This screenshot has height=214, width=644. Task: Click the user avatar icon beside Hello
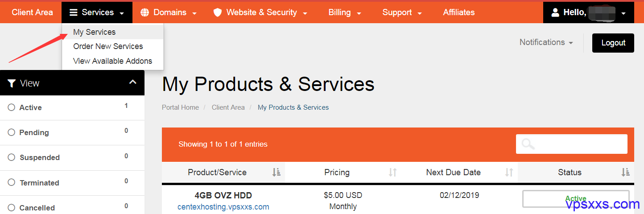(555, 12)
